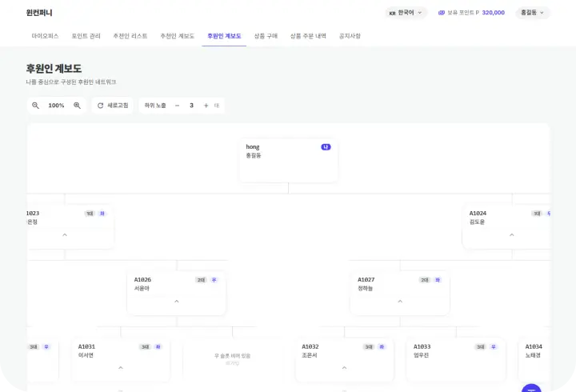Screen dimensions: 576x392
Task: Collapse the A1026 node chevron
Action: 177,302
